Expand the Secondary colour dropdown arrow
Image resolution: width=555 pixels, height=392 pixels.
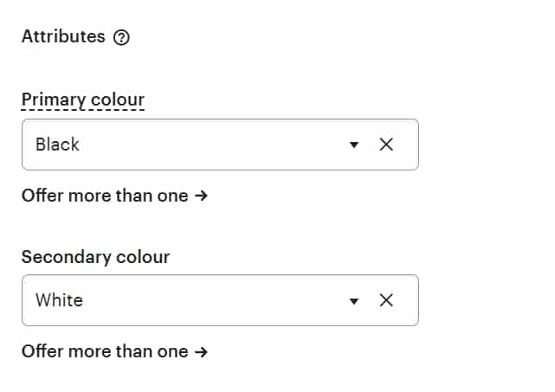(x=354, y=301)
